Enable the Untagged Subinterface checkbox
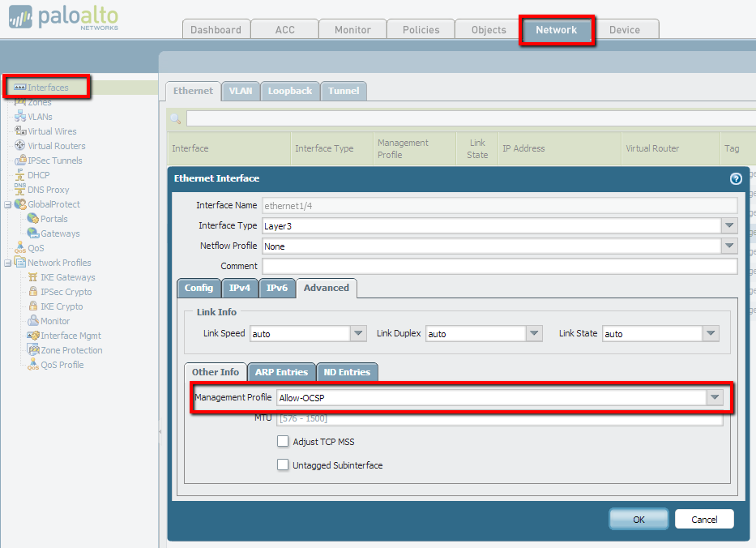This screenshot has height=548, width=756. 283,465
